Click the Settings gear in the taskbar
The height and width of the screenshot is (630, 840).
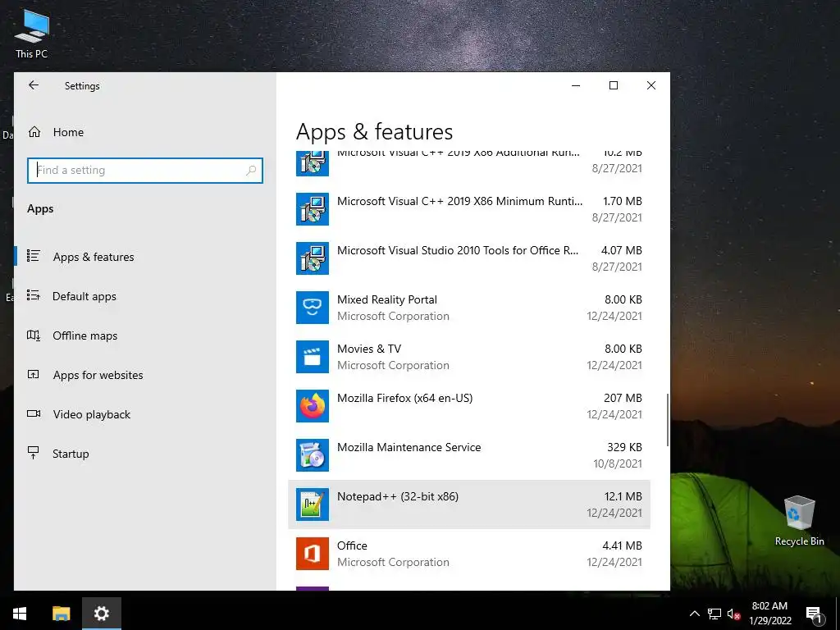click(x=101, y=614)
